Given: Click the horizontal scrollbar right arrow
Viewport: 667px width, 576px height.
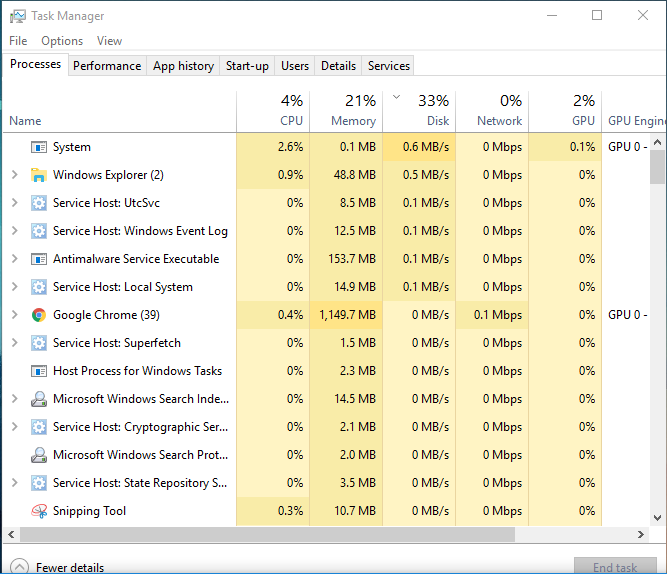Looking at the screenshot, I should tap(641, 535).
